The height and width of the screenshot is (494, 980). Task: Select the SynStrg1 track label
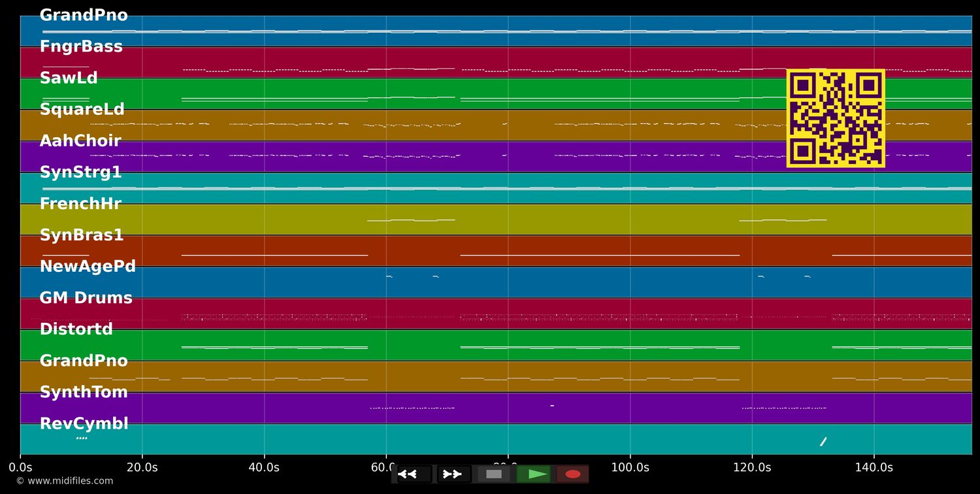point(80,173)
